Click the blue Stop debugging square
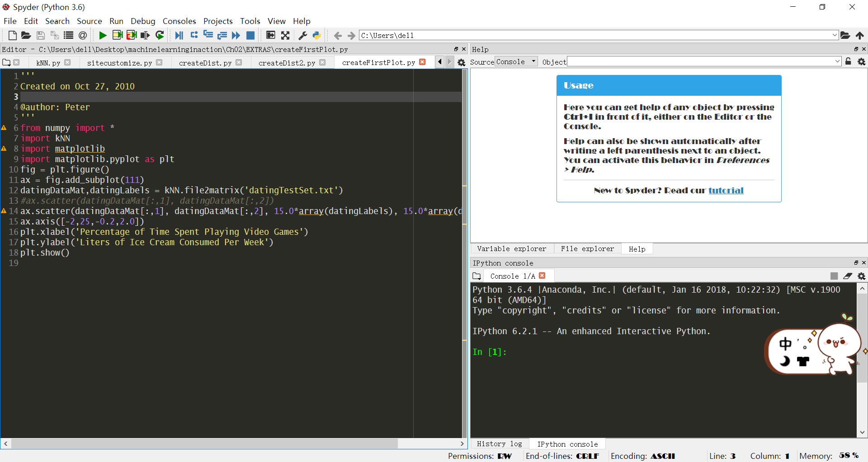 pyautogui.click(x=250, y=35)
